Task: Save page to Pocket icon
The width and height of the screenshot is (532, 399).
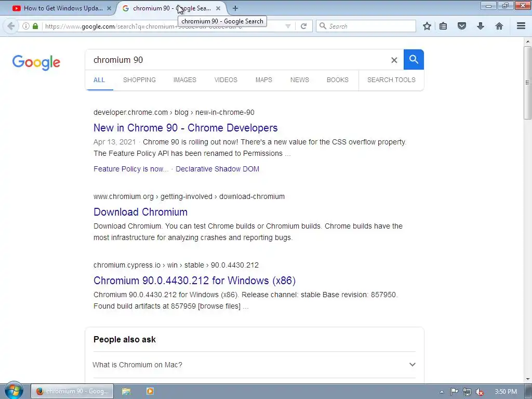Action: point(462,26)
